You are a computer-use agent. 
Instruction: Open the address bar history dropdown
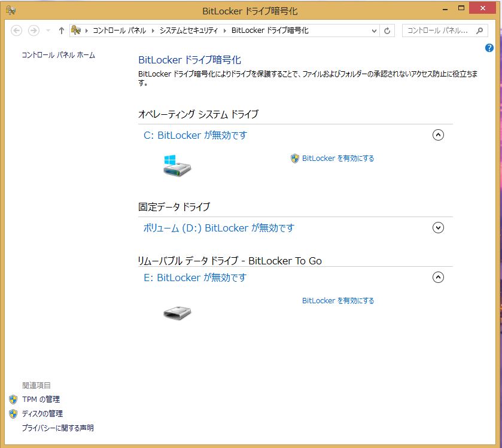pos(374,31)
